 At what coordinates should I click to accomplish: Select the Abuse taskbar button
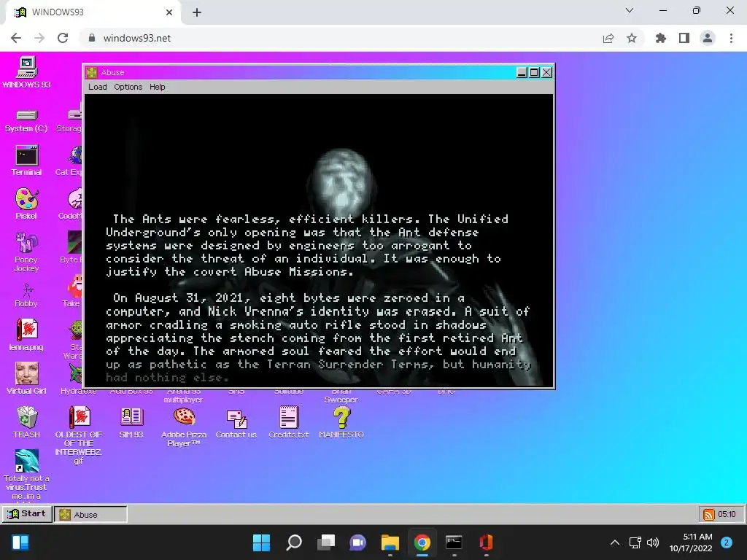[90, 514]
